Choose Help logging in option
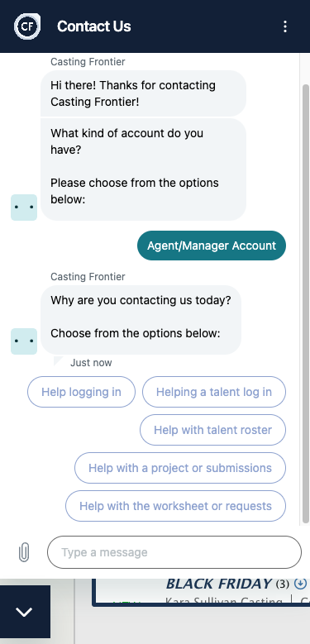 click(x=81, y=392)
